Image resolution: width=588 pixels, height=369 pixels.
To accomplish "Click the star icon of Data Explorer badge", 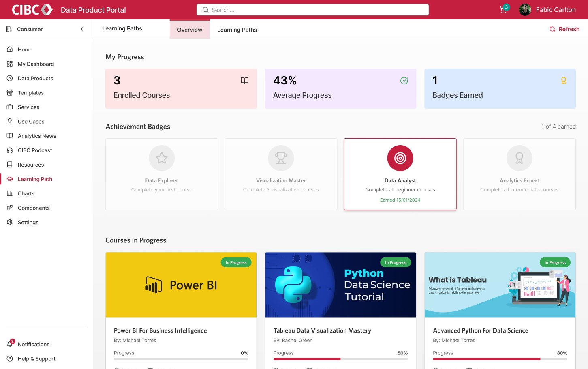I will pyautogui.click(x=162, y=158).
